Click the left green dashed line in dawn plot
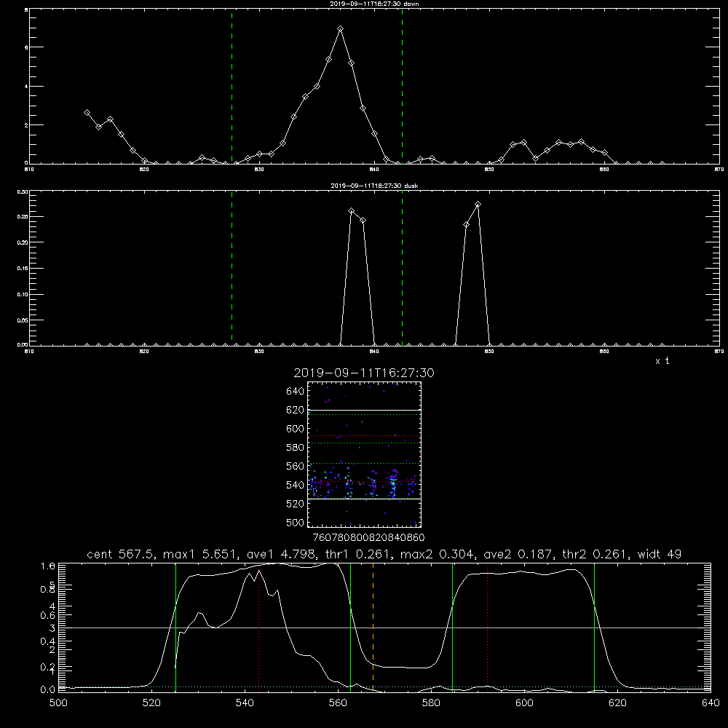This screenshot has width=728, height=728. coord(232,87)
